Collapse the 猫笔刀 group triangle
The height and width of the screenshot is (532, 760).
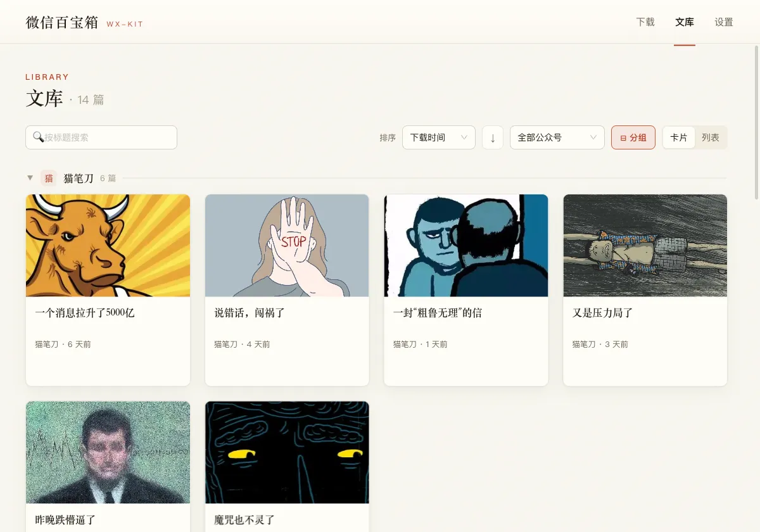[x=30, y=178]
